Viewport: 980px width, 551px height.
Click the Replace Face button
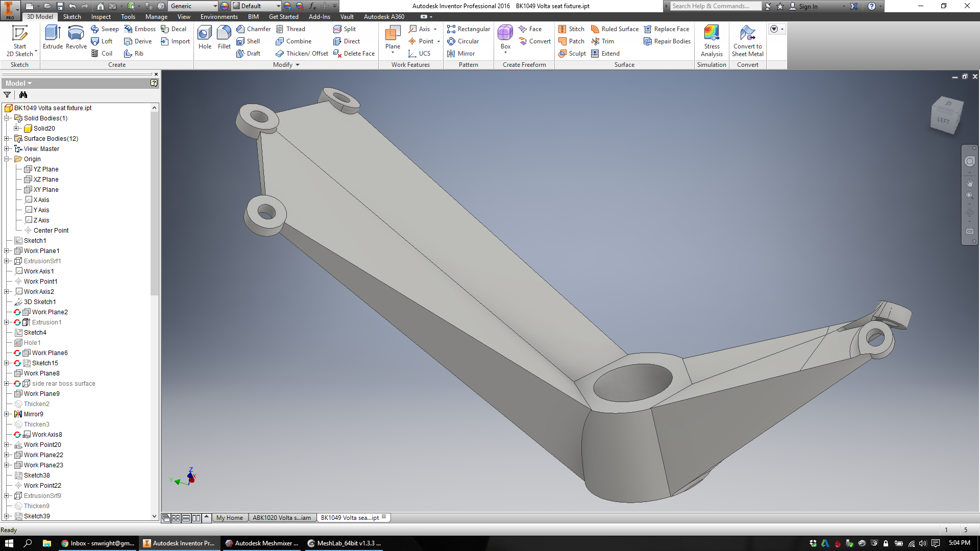pyautogui.click(x=667, y=29)
